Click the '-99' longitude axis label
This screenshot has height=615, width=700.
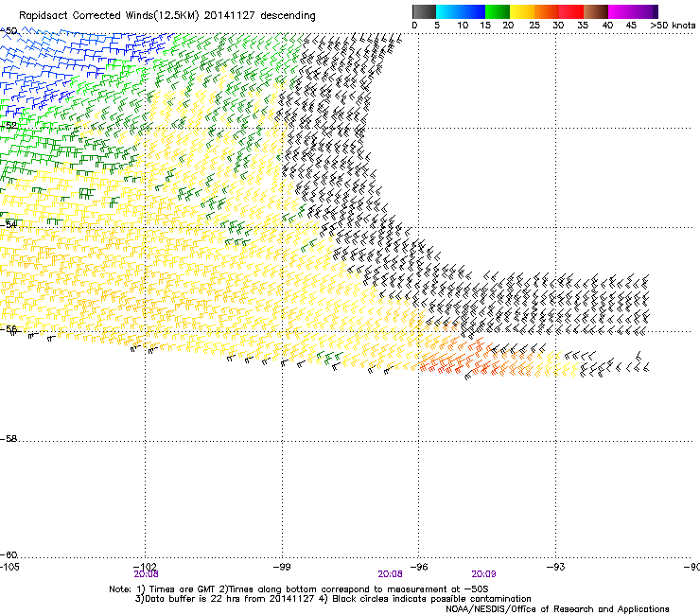(282, 567)
